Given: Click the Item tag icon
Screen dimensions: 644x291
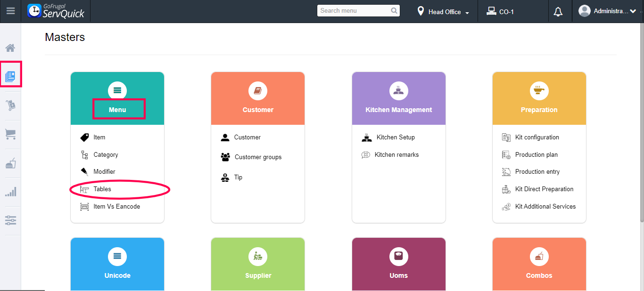Looking at the screenshot, I should click(x=84, y=137).
